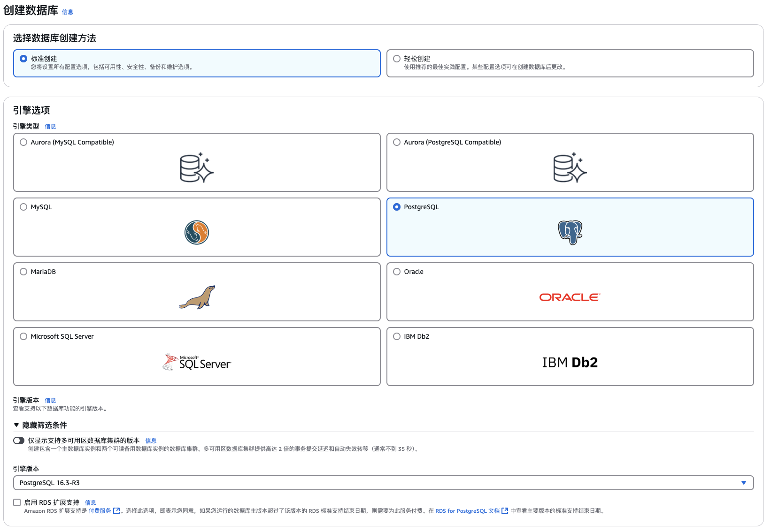
Task: Click the PostgreSQL elephant logo
Action: click(x=570, y=233)
